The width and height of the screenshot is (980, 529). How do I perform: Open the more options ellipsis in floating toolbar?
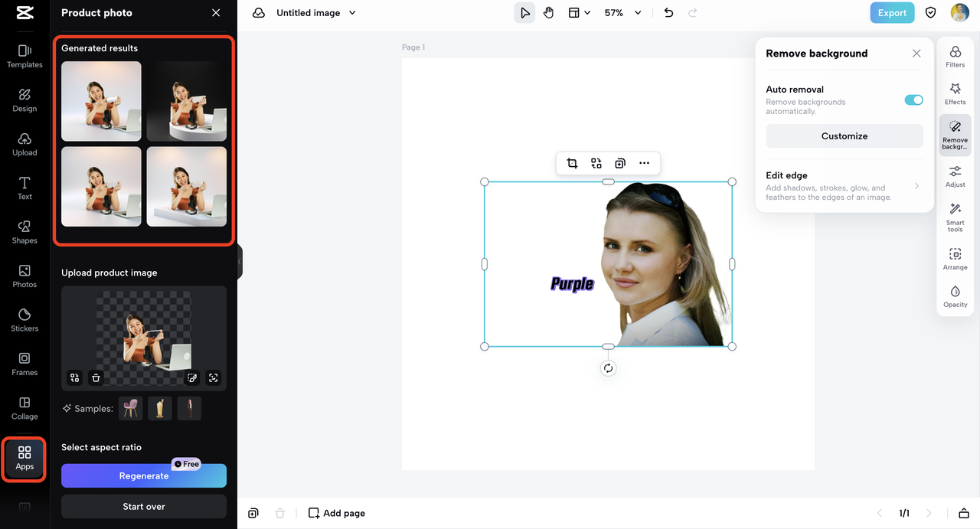(x=644, y=163)
